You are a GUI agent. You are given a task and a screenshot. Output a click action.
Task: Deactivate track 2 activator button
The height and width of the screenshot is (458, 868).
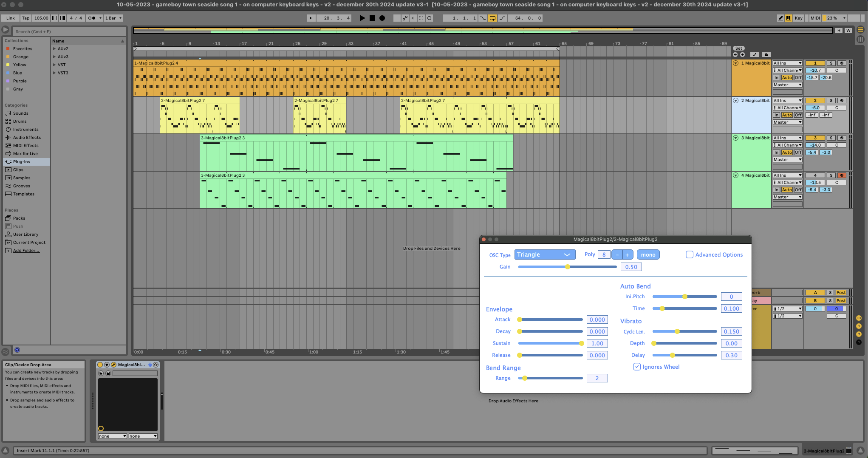point(815,101)
